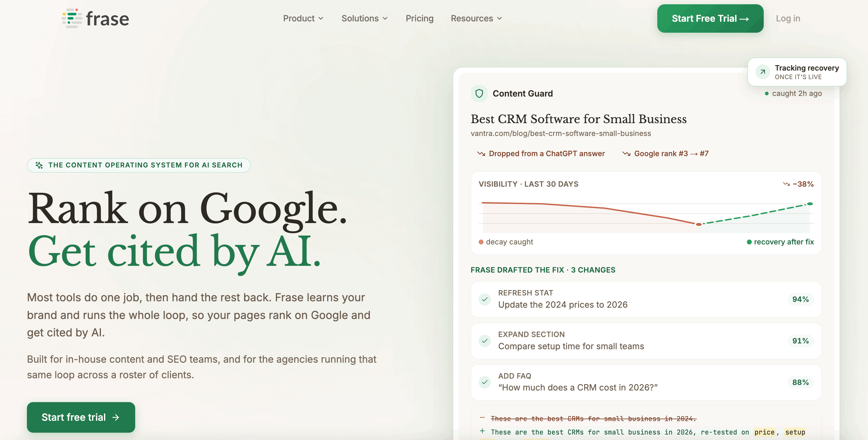
Task: Open the Pricing page
Action: click(420, 19)
